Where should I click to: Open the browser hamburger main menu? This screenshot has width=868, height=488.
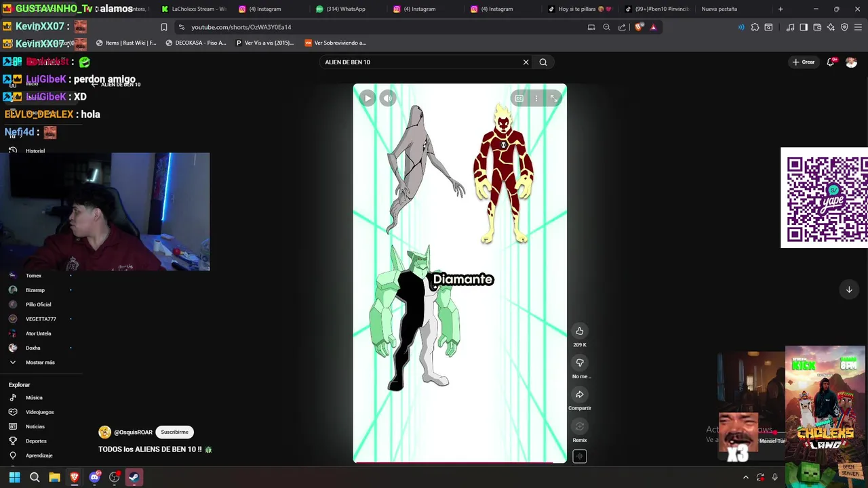[858, 27]
